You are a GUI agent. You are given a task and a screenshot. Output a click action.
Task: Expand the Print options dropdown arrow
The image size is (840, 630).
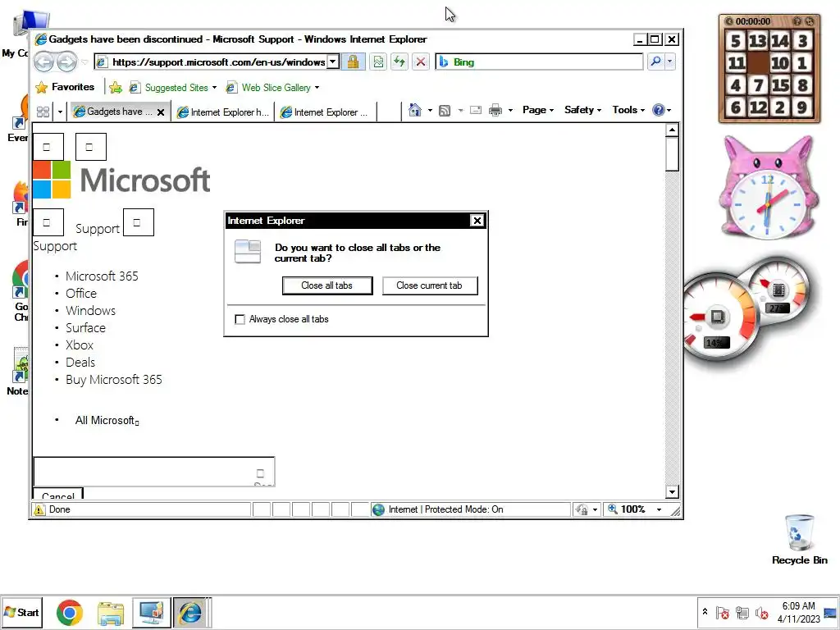(510, 111)
